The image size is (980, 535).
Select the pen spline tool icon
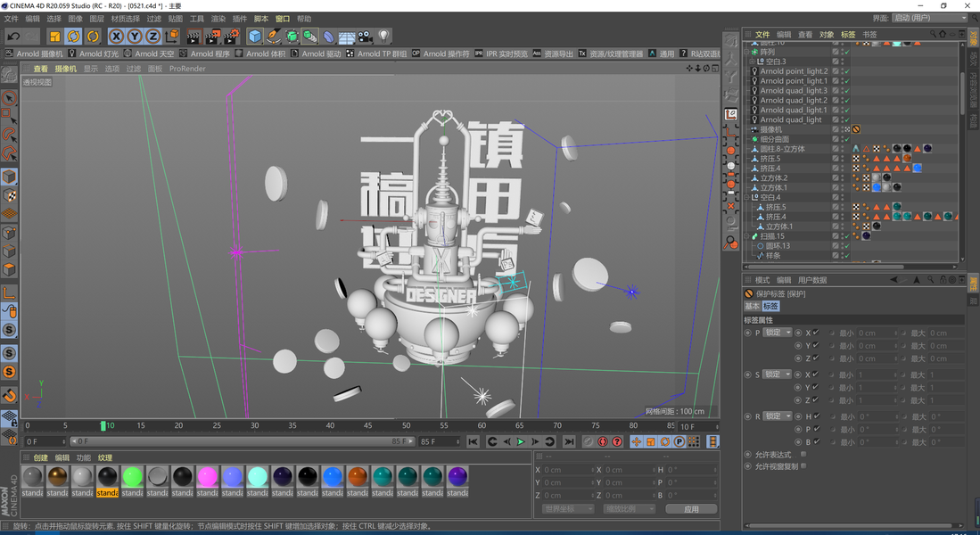click(274, 37)
